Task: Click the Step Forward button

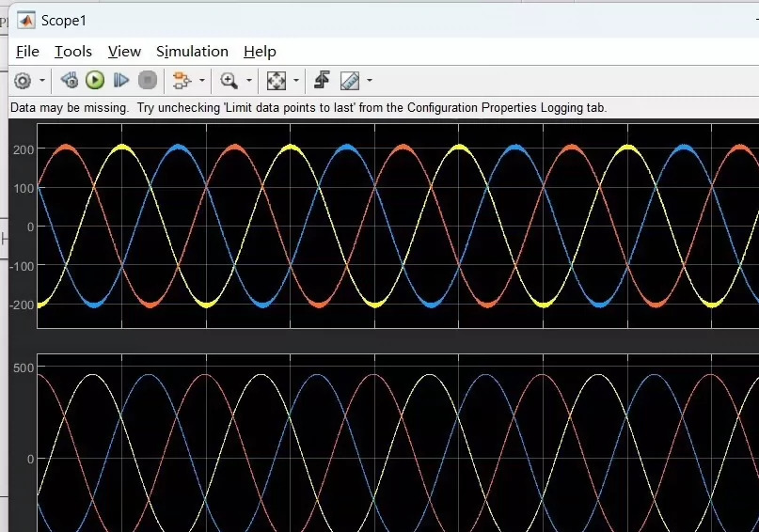Action: [x=121, y=80]
